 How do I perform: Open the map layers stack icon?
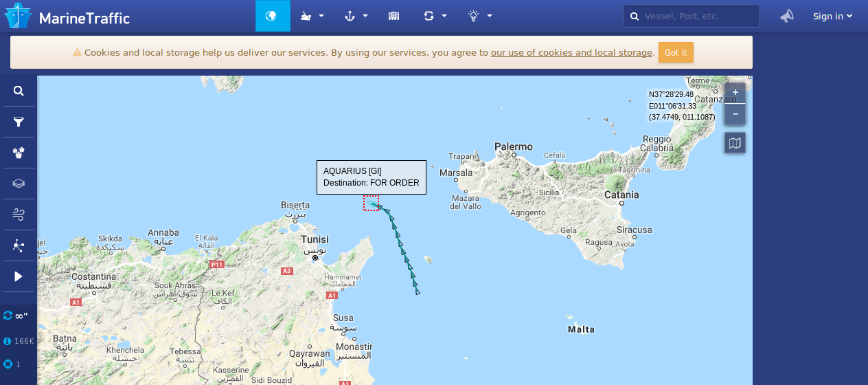point(19,184)
